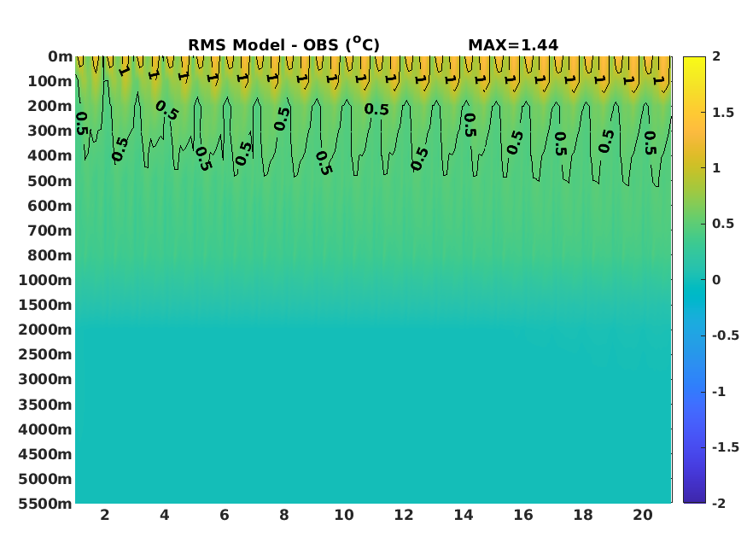Select the colorbar tick label "1.5"
Image resolution: width=747 pixels, height=560 pixels.
(723, 113)
